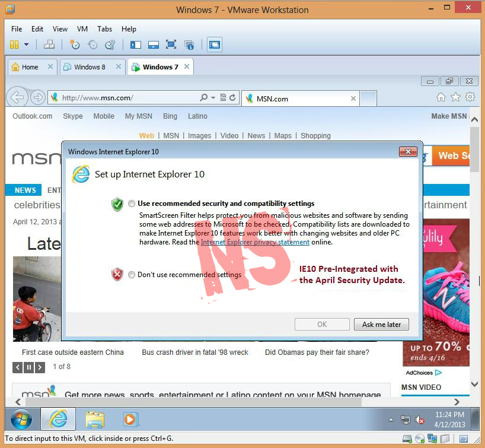Open the Skype link on MSN
Image resolution: width=485 pixels, height=448 pixels.
coord(73,116)
